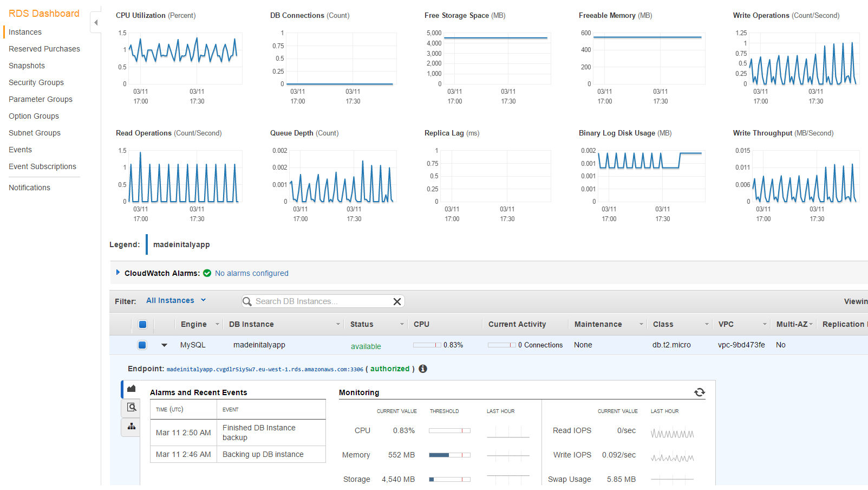Screen dimensions: 868x490
Task: Collapse the sidebar with the arrow handle
Action: click(x=96, y=22)
